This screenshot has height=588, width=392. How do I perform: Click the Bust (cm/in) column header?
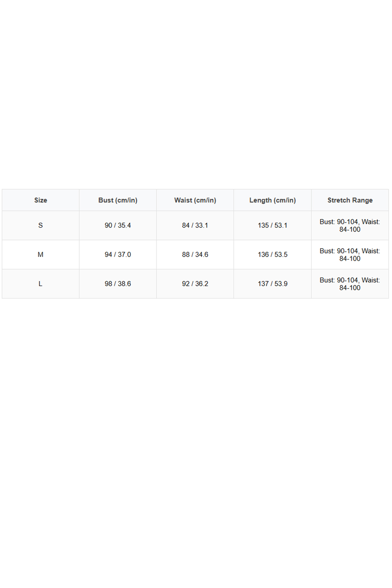tap(118, 200)
